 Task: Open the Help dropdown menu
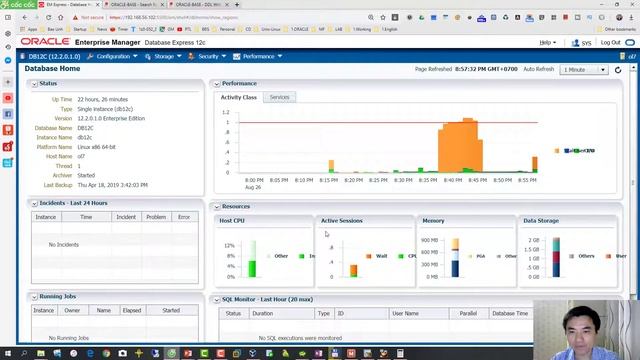[x=547, y=42]
